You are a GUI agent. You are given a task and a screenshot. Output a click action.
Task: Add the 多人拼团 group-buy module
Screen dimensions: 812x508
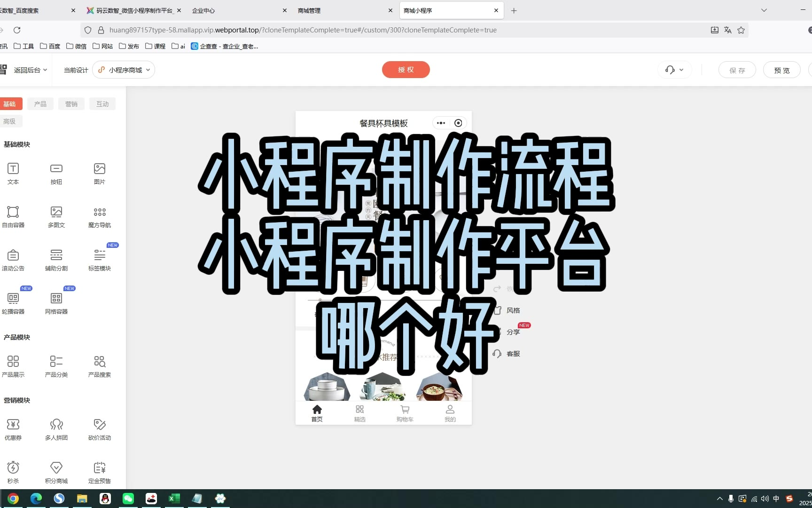point(56,429)
